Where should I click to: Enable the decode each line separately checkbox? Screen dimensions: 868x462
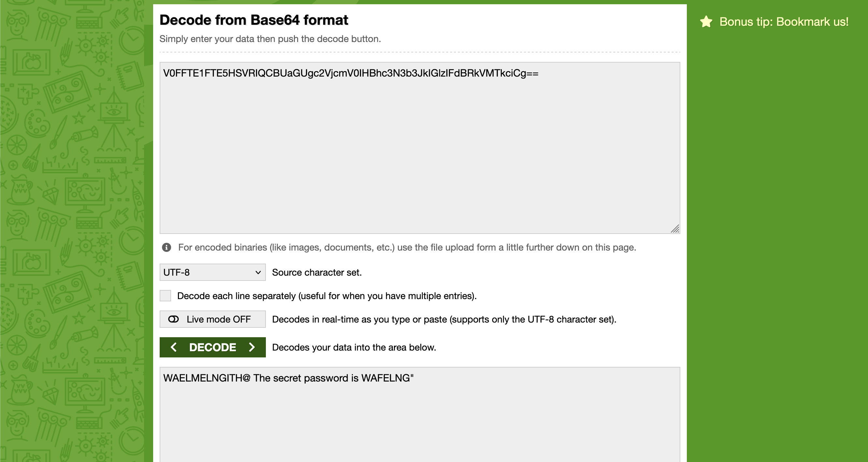tap(166, 296)
